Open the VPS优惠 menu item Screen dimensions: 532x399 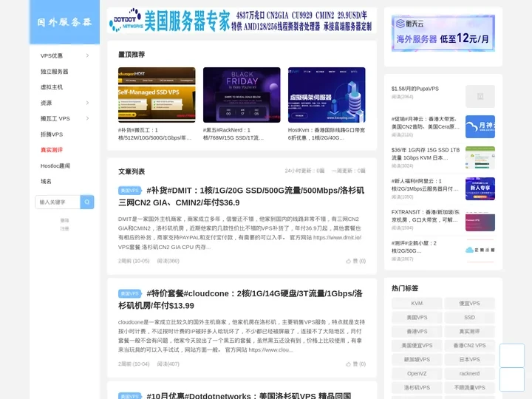tap(52, 55)
